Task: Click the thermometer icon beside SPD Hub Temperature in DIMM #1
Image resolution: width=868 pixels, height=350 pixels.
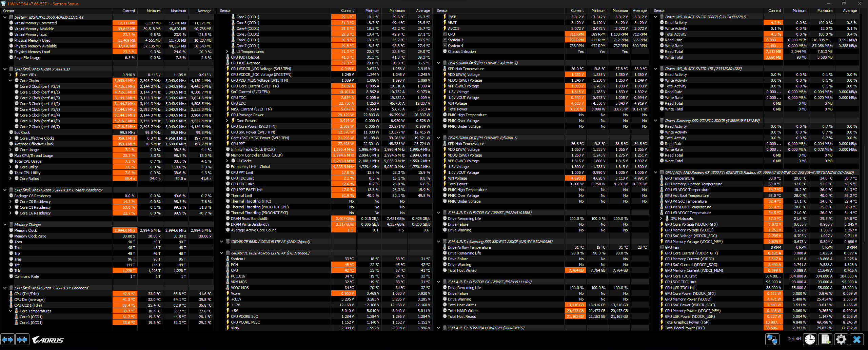Action: [x=445, y=69]
